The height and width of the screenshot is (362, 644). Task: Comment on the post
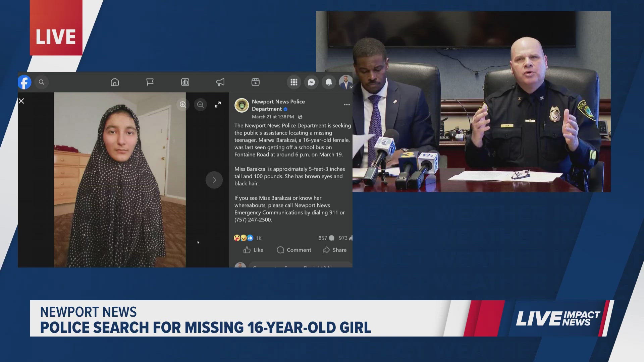click(294, 250)
